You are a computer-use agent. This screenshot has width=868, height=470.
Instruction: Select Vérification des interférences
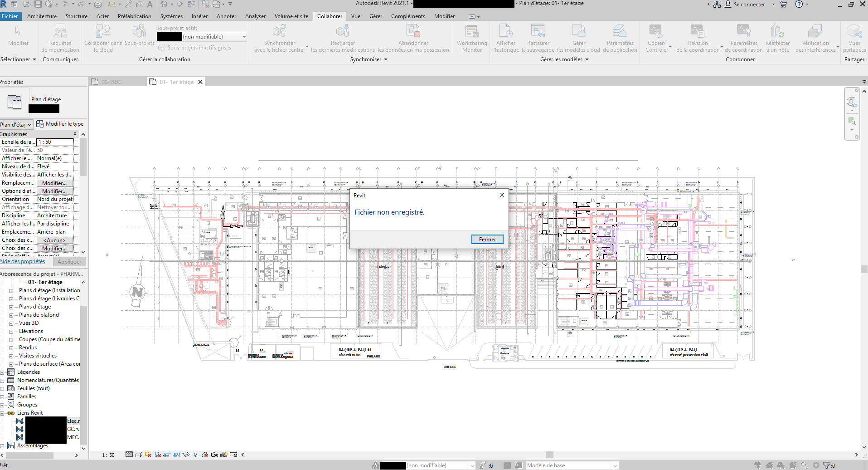[x=815, y=38]
